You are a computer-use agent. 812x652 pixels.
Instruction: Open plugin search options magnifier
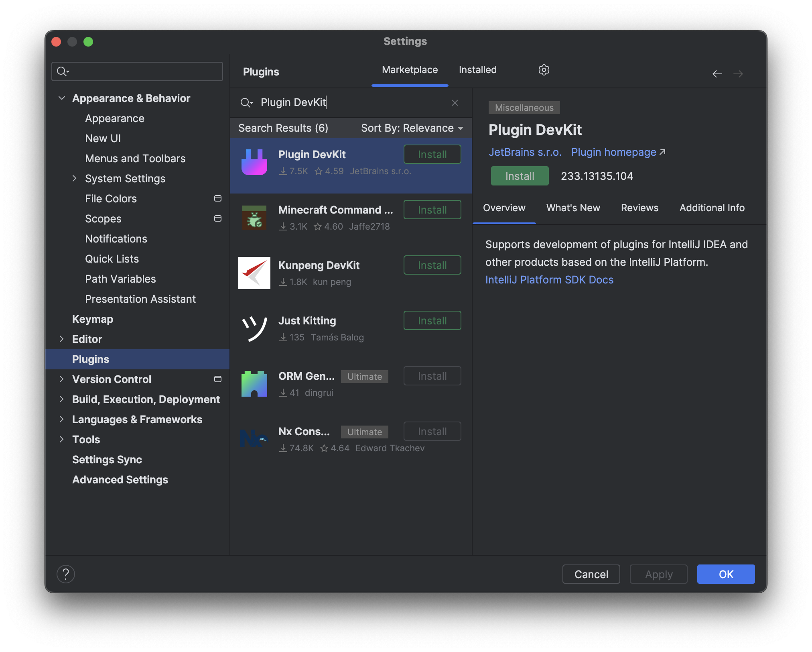coord(246,103)
